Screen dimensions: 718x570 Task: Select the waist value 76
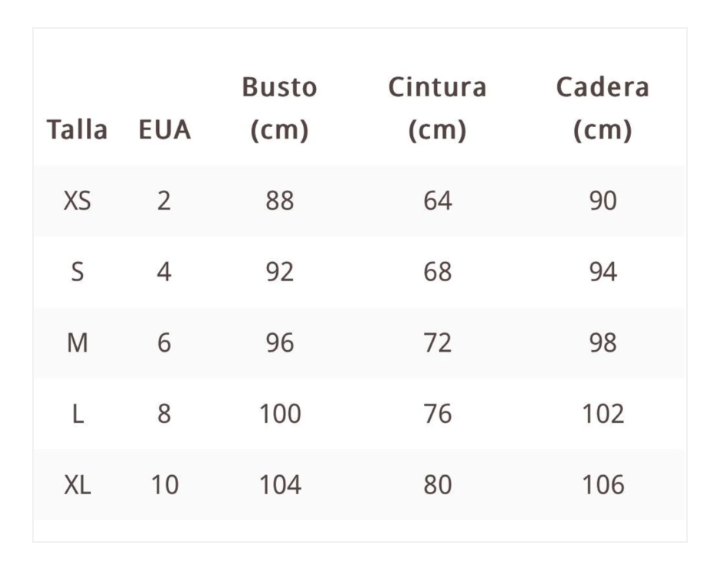[x=437, y=414]
